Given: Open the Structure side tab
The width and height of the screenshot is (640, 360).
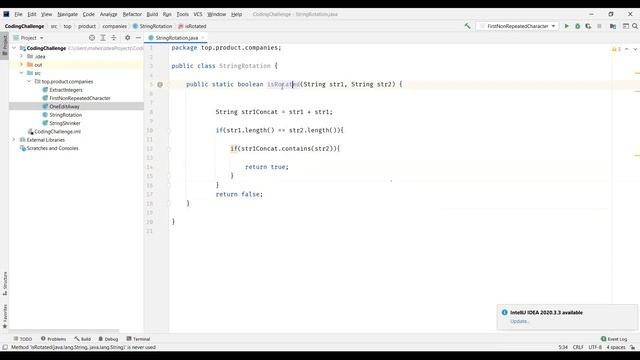Looking at the screenshot, I should point(4,283).
